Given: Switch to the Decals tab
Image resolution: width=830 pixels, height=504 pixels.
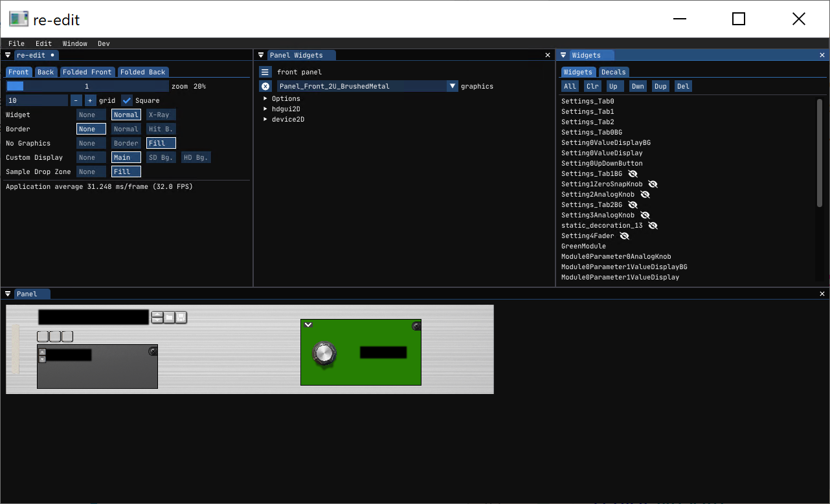Looking at the screenshot, I should click(613, 72).
